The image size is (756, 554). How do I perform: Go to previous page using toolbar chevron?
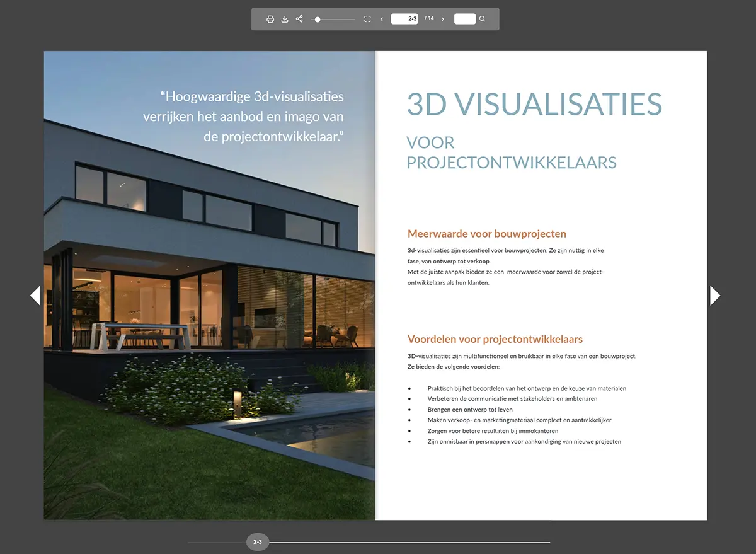(382, 19)
